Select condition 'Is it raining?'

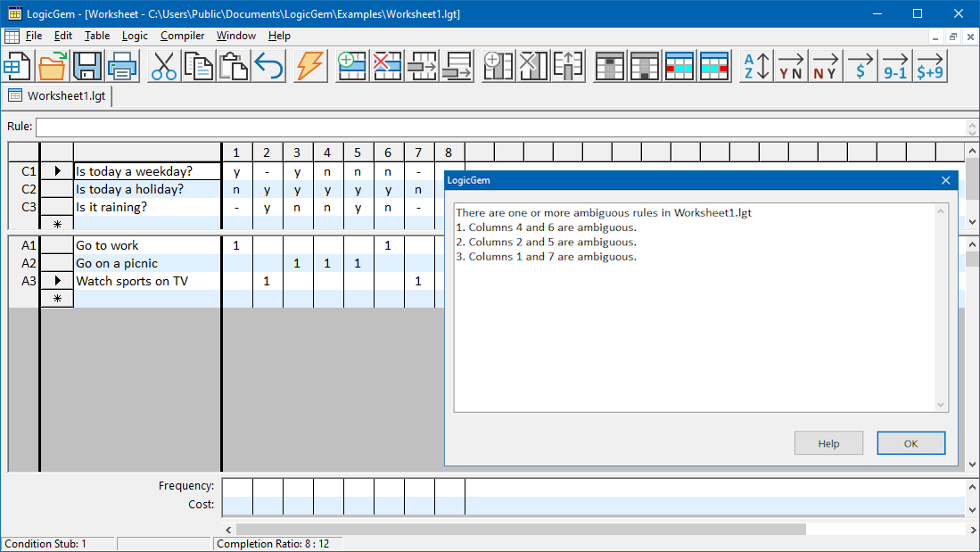(x=147, y=207)
